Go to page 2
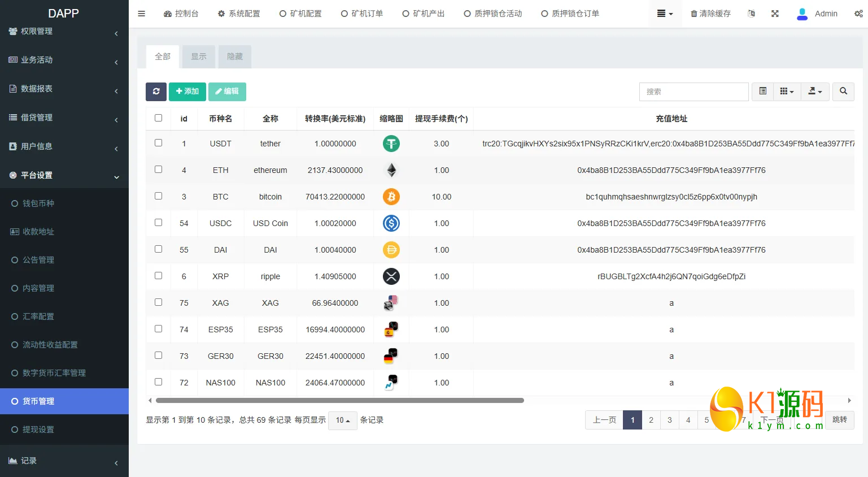This screenshot has width=868, height=477. 651,420
